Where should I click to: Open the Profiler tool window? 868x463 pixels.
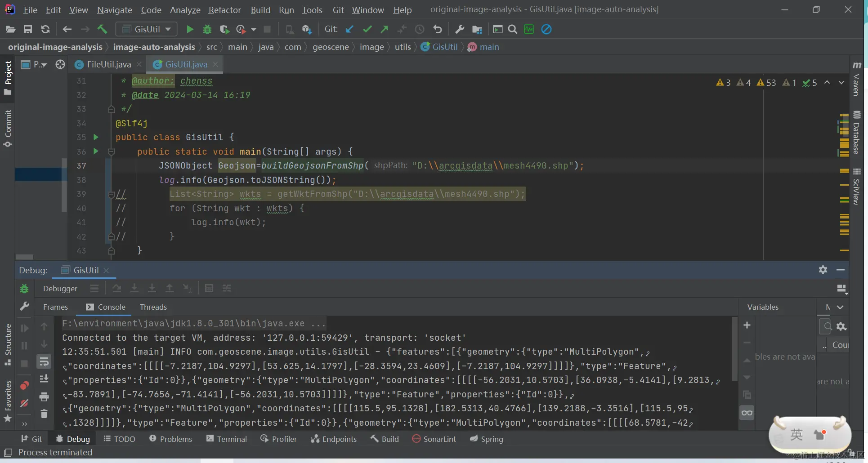(x=278, y=439)
